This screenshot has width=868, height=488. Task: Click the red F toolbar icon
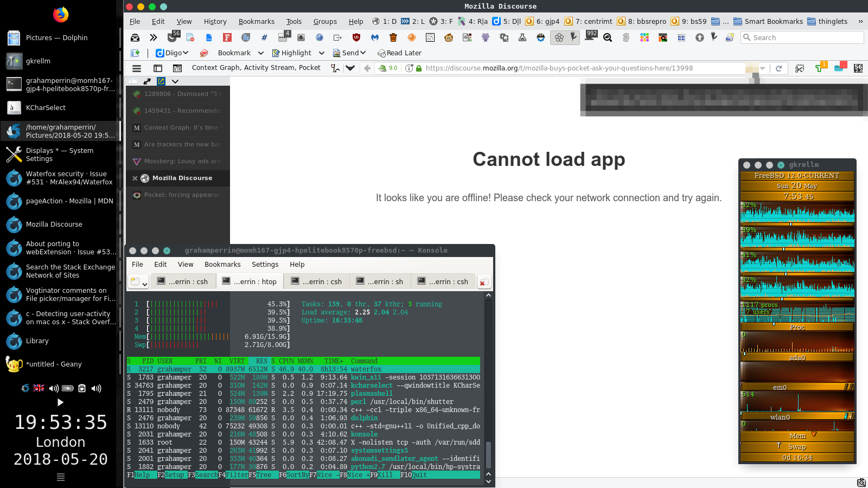[x=227, y=37]
